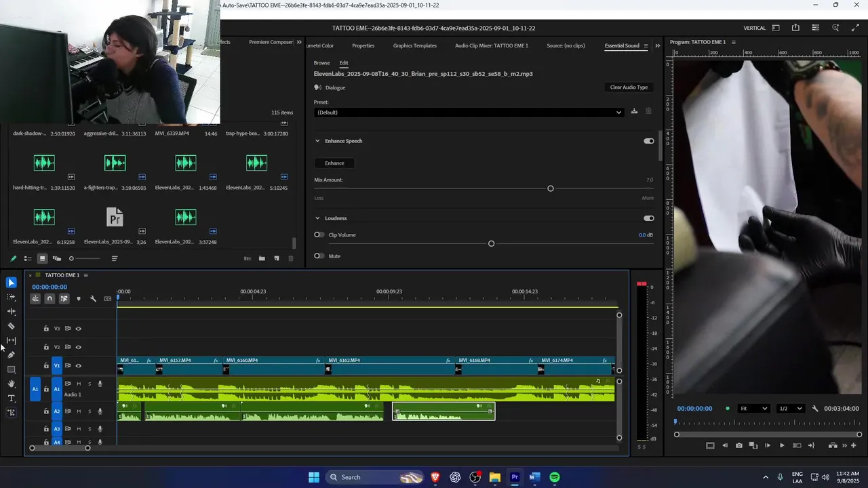
Task: Open the TATTOO EME 1 timeline panel menu
Action: point(85,275)
